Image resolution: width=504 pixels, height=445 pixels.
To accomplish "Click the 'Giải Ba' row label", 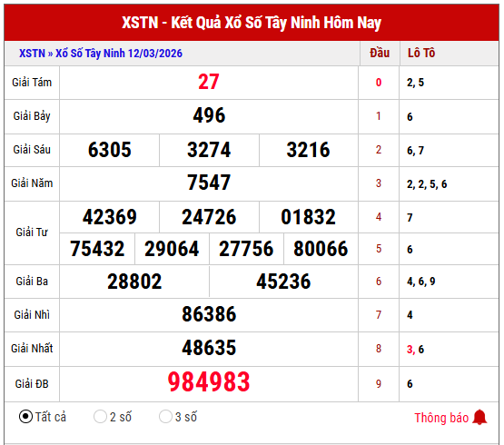I will (32, 282).
